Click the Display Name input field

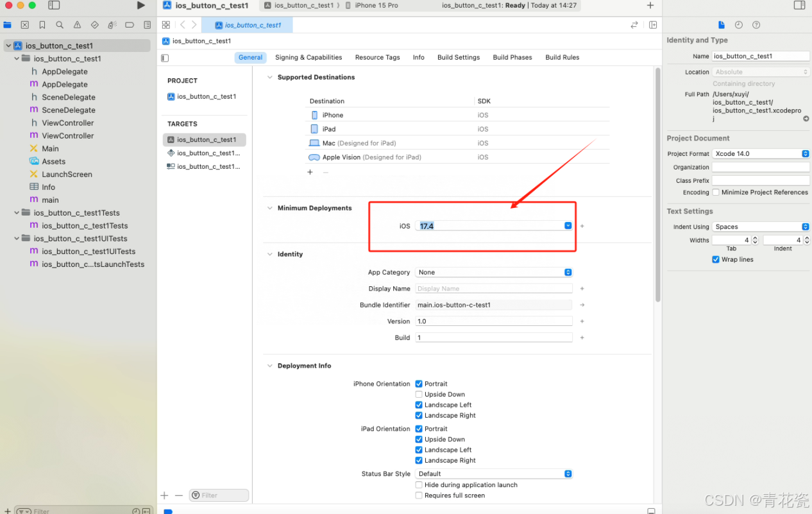click(494, 289)
